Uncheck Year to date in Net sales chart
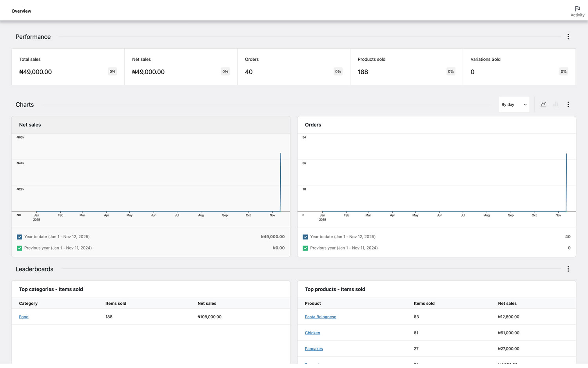The height and width of the screenshot is (368, 588). [19, 237]
